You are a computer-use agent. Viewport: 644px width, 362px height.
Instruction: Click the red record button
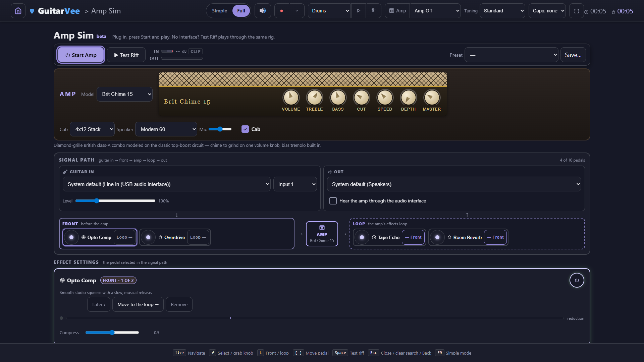[x=281, y=11]
